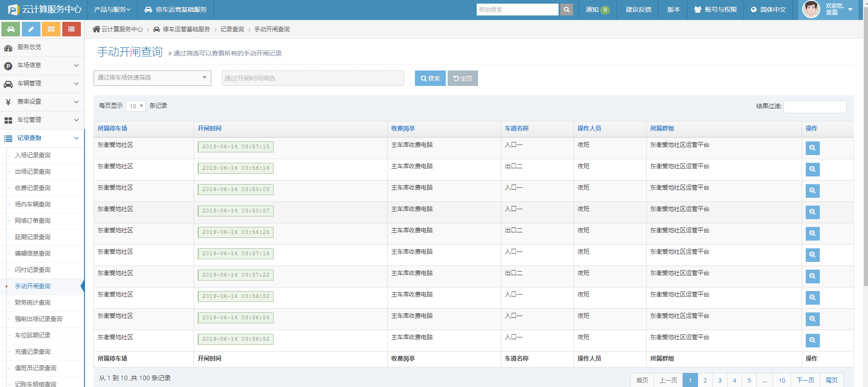The image size is (868, 387).
Task: Click the blue pencil edit shortcut button
Action: (31, 29)
